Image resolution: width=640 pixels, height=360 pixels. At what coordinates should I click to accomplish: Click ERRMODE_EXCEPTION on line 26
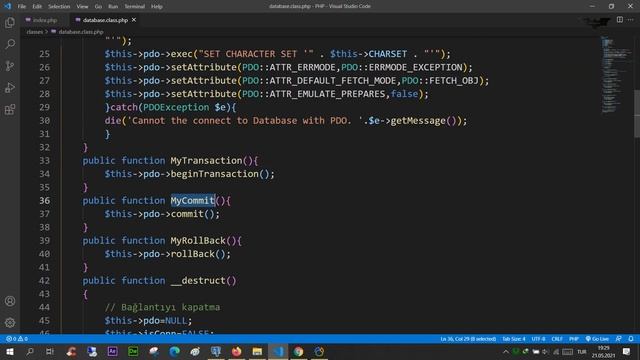point(416,67)
